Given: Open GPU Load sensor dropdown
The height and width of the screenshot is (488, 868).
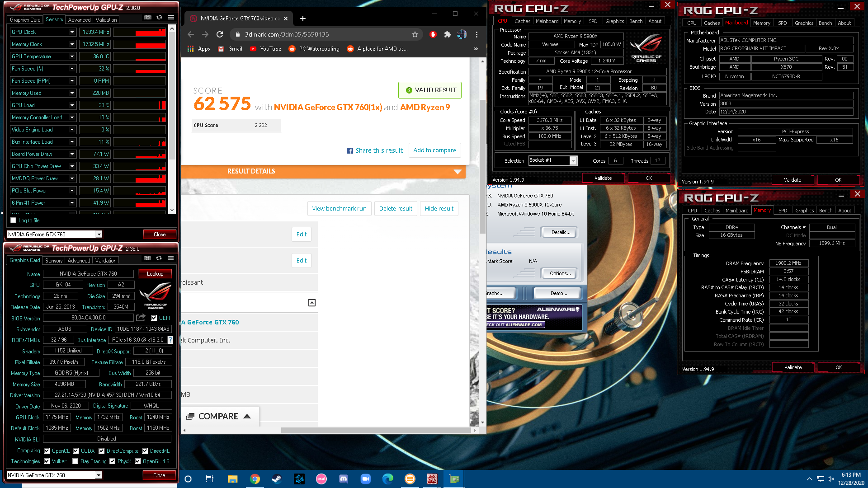Looking at the screenshot, I should 72,105.
